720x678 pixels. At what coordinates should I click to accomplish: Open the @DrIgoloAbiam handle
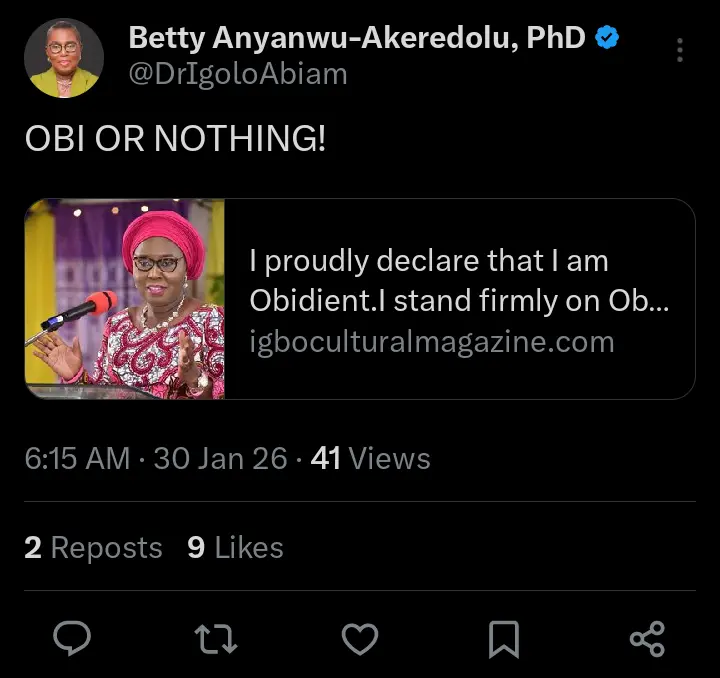(238, 74)
